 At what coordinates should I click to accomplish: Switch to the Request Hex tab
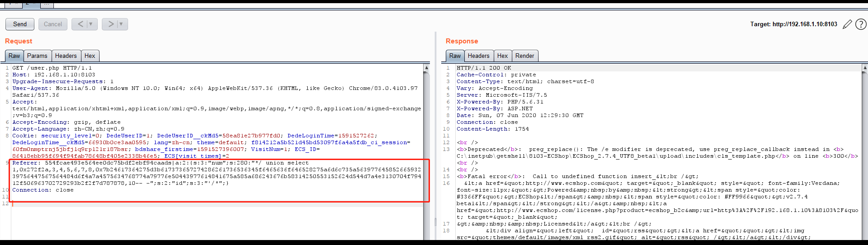tap(90, 56)
